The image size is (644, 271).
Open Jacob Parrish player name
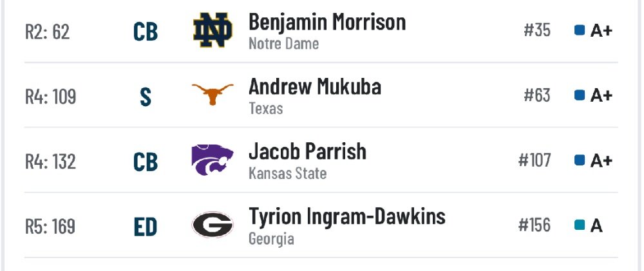[x=307, y=151]
